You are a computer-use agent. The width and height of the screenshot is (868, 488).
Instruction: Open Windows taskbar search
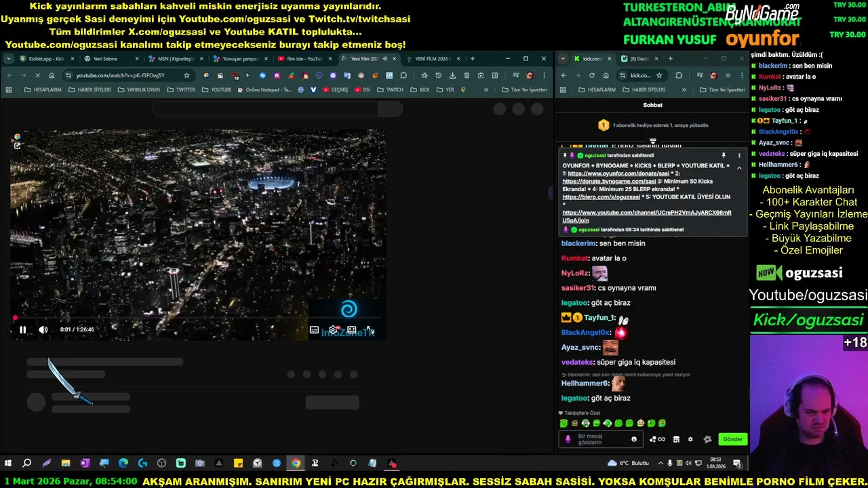(27, 464)
